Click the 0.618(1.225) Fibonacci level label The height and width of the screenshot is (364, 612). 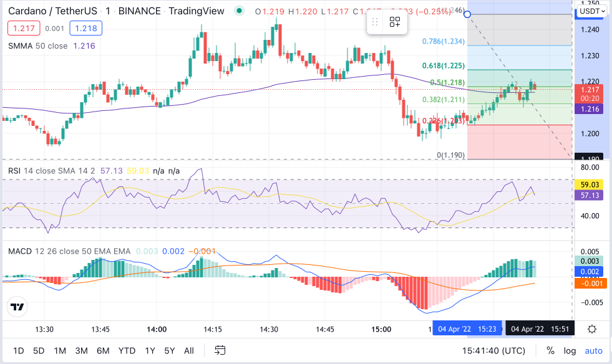coord(444,65)
